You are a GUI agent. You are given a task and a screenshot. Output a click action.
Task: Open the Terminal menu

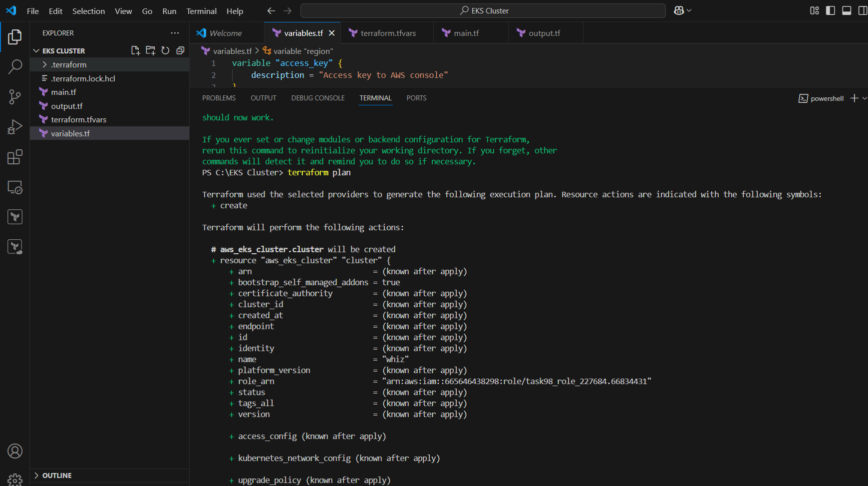click(202, 11)
